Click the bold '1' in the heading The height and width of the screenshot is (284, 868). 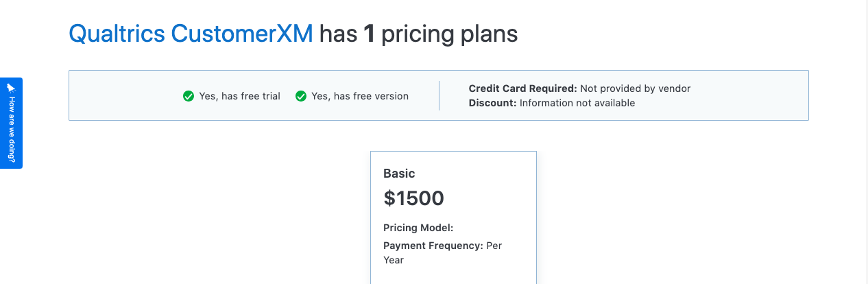tap(369, 33)
